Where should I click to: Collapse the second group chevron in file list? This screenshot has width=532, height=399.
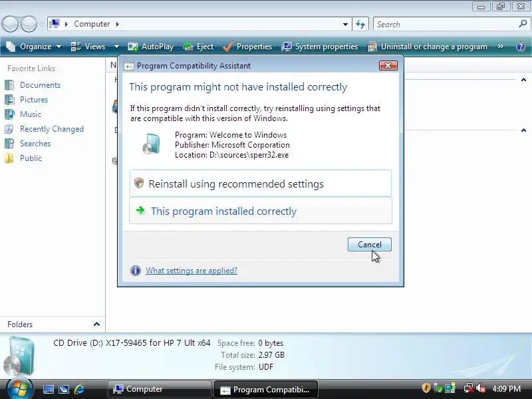pos(523,130)
